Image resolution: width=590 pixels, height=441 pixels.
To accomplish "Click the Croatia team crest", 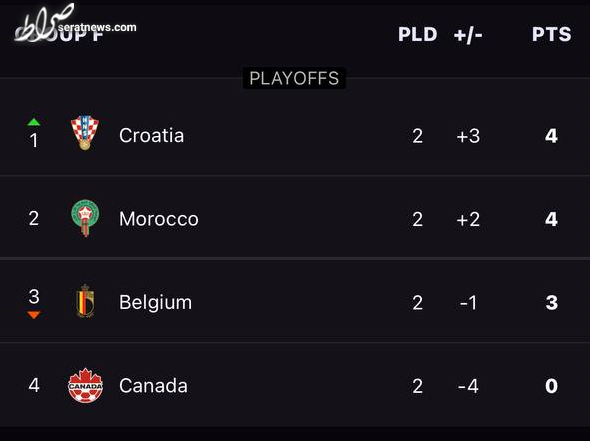I will point(85,133).
